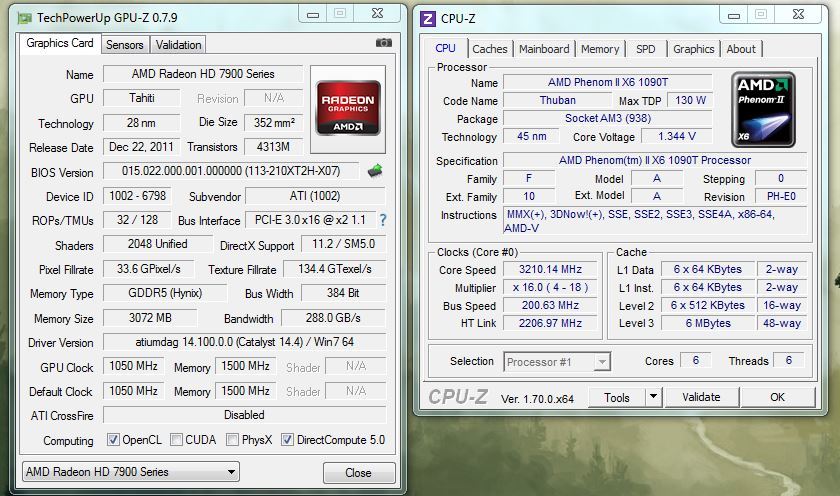Click the Subvendor value 'ATI (1002)'
The height and width of the screenshot is (496, 840).
point(315,196)
